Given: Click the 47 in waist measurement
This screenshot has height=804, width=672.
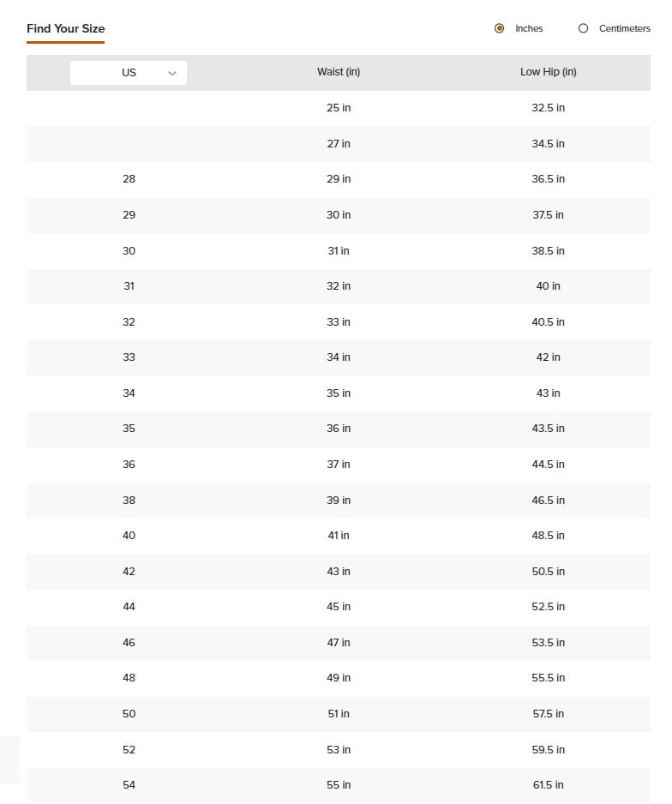Looking at the screenshot, I should pos(339,643).
